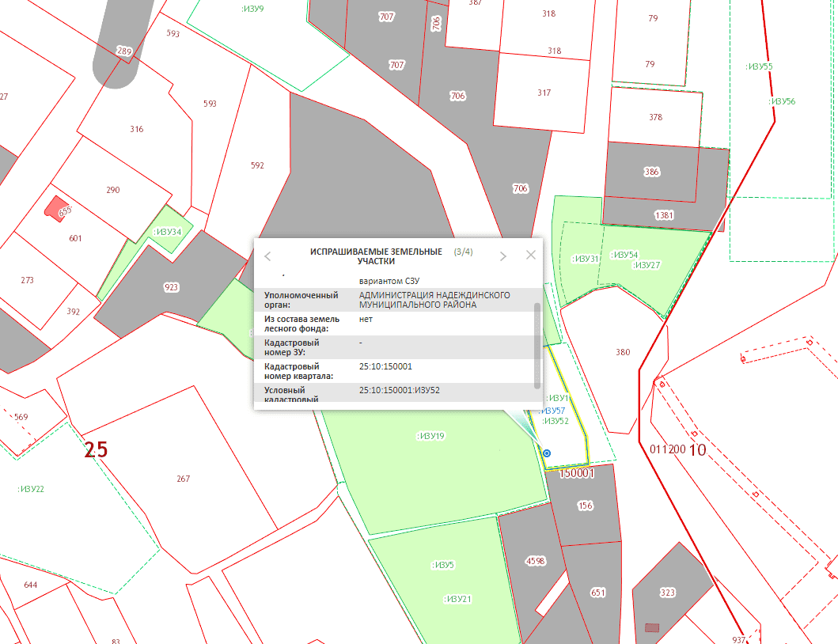This screenshot has height=644, width=838.
Task: Select parcel 273 on the map
Action: tap(27, 280)
